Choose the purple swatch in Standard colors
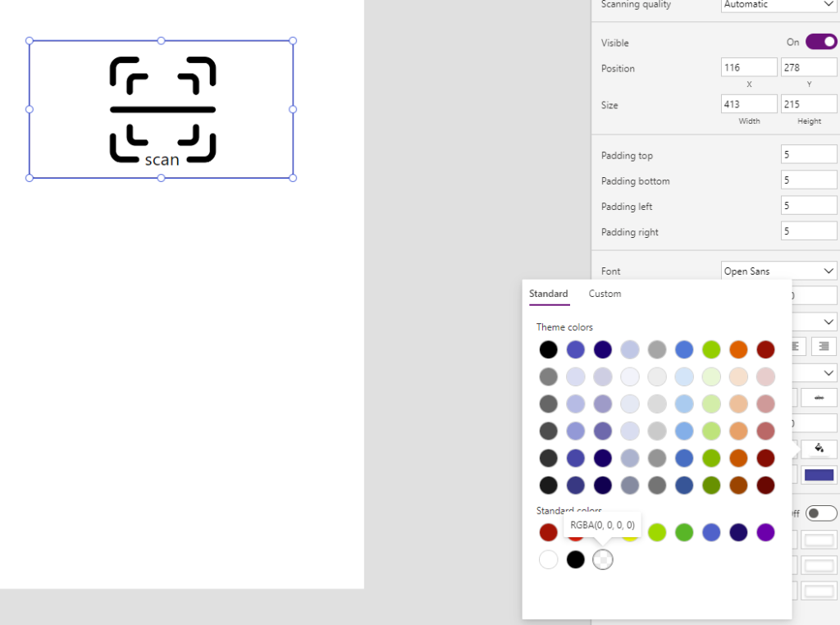840x625 pixels. point(765,532)
